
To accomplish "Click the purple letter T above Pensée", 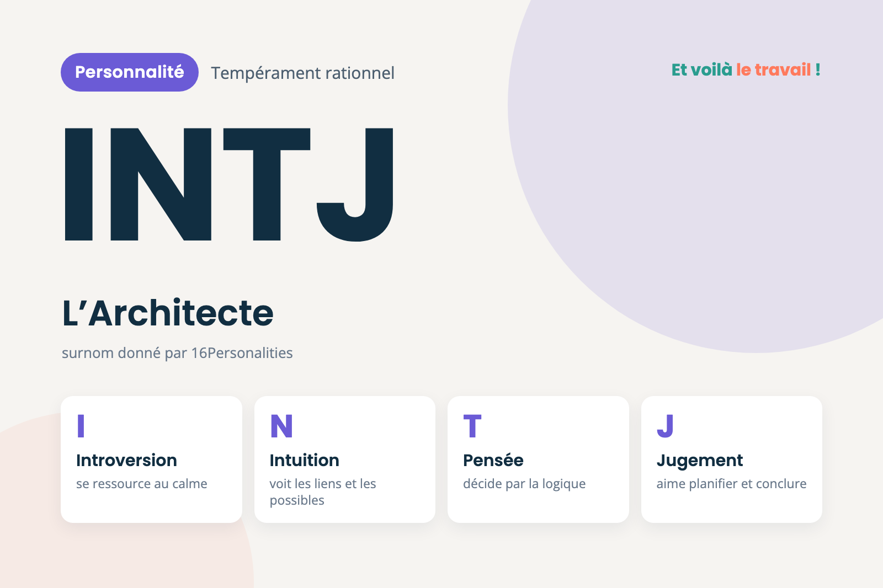I will (472, 426).
